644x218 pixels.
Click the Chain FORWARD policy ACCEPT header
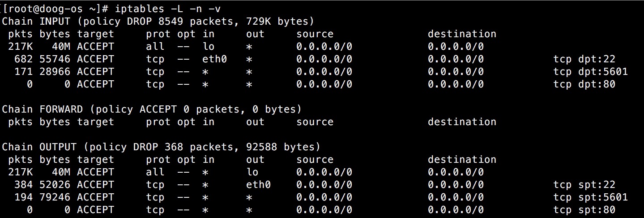pyautogui.click(x=152, y=109)
